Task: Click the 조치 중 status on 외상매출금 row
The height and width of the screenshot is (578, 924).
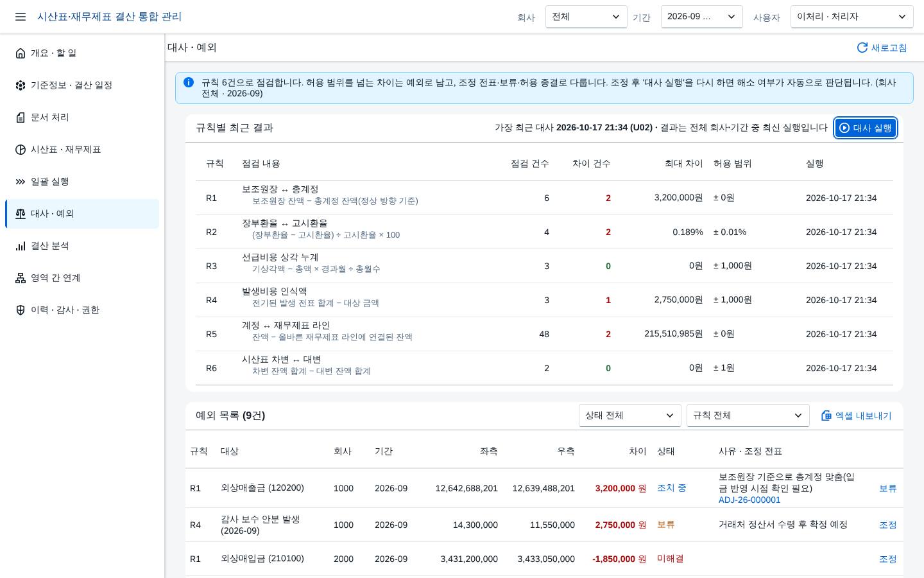Action: click(671, 488)
